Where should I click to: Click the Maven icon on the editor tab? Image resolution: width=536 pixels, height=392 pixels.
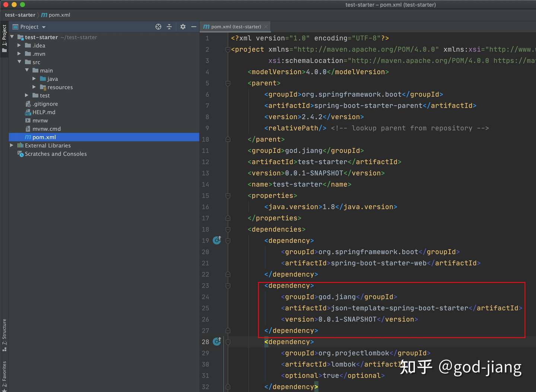tap(206, 27)
